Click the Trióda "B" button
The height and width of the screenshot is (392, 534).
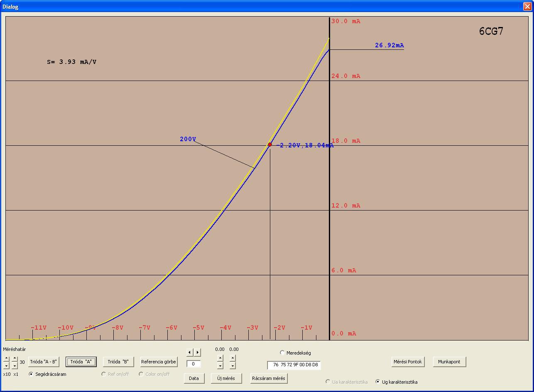pyautogui.click(x=118, y=362)
